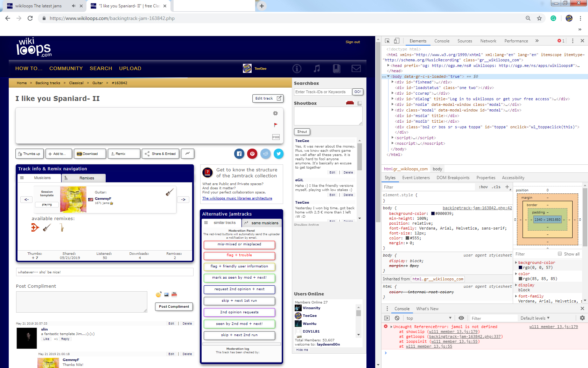Switch to DevTools Network tab
This screenshot has height=368, width=588.
488,41
